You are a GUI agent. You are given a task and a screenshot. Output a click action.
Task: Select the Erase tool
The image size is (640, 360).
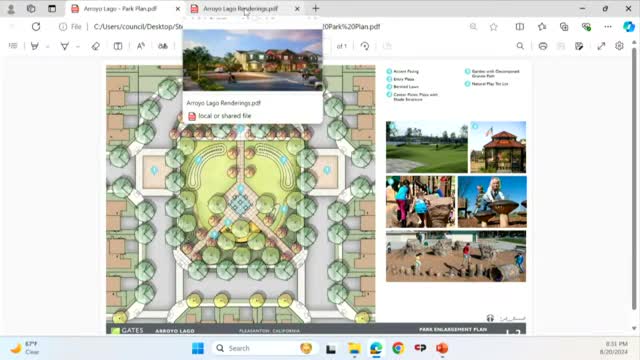96,46
